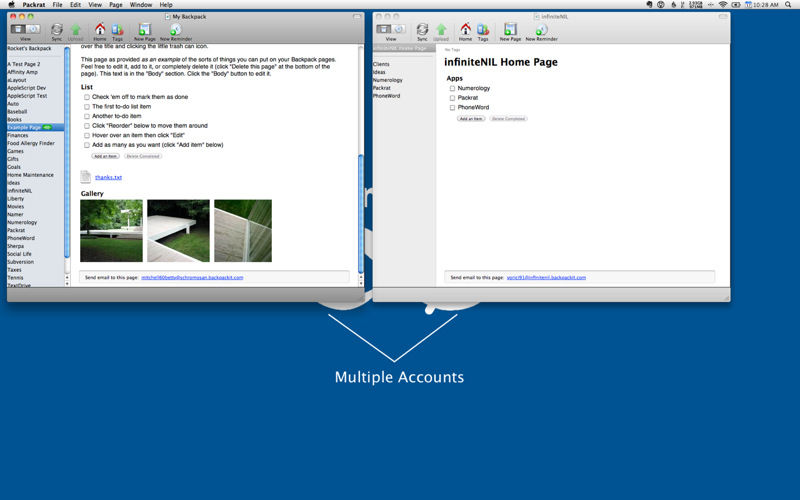Open Help menu
This screenshot has width=800, height=500.
click(x=166, y=5)
